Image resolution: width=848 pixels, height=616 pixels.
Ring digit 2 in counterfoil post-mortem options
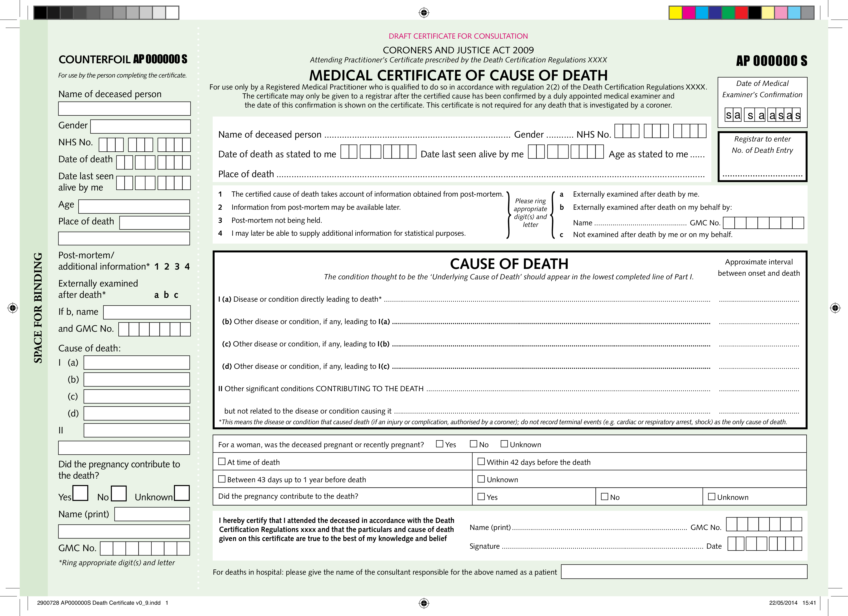167,266
